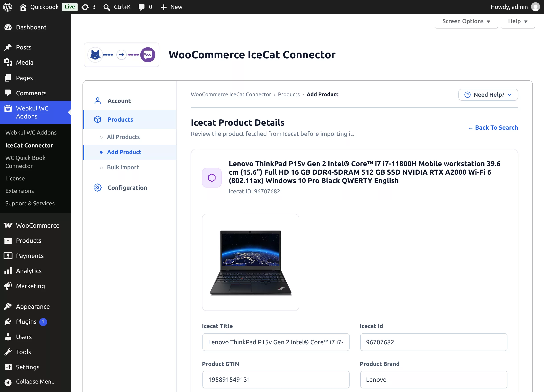Screen dimensions: 544x392
Task: Click the Media icon in sidebar
Action: [x=8, y=62]
